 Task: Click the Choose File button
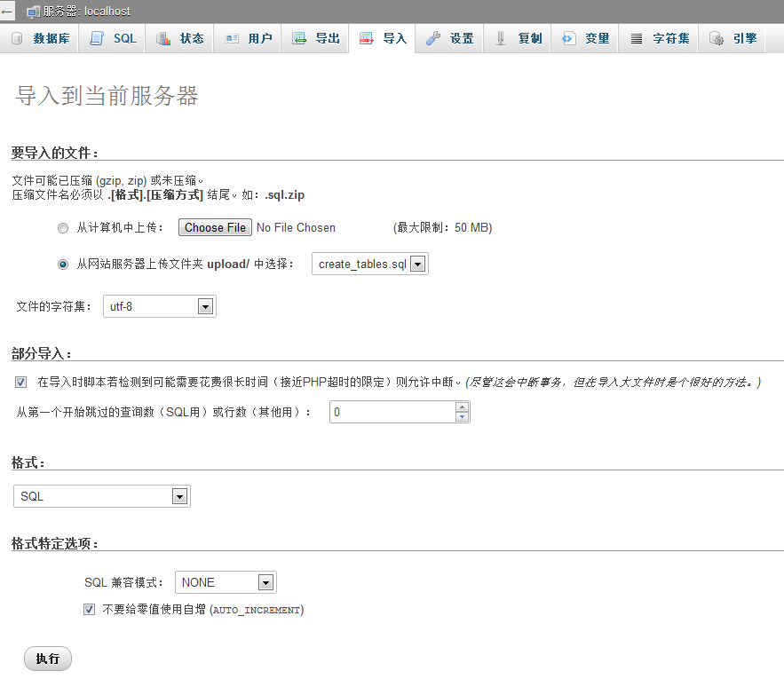215,228
